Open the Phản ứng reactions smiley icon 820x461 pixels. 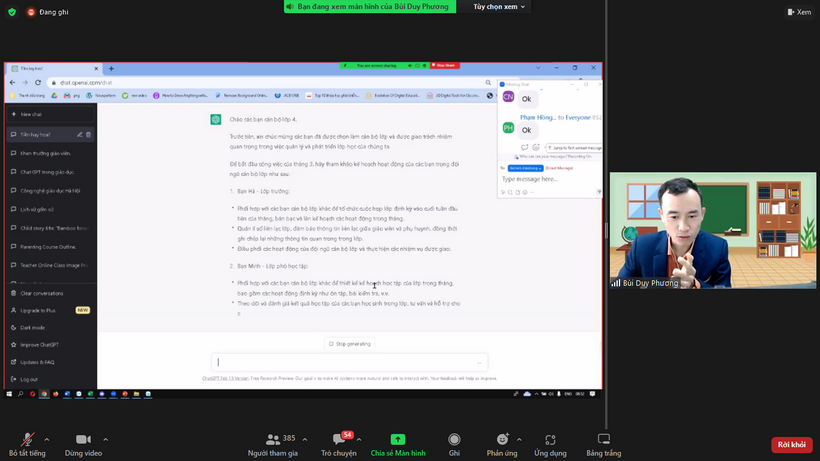click(x=502, y=440)
